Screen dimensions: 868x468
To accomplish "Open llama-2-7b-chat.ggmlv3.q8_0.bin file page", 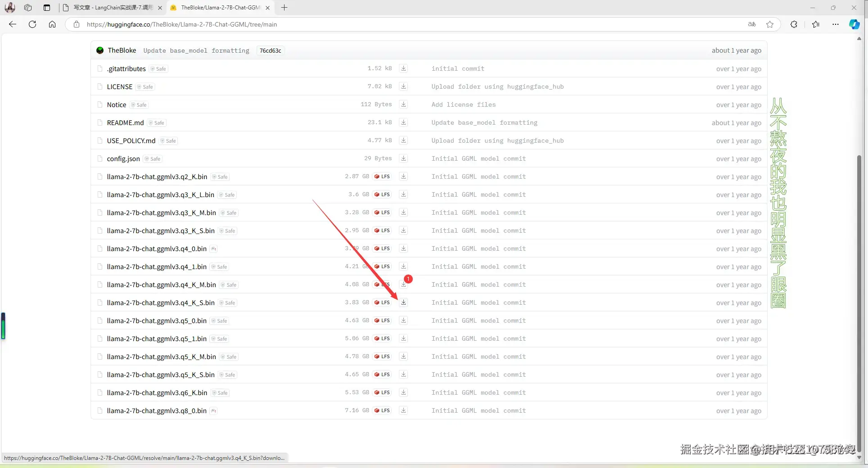I will 157,410.
